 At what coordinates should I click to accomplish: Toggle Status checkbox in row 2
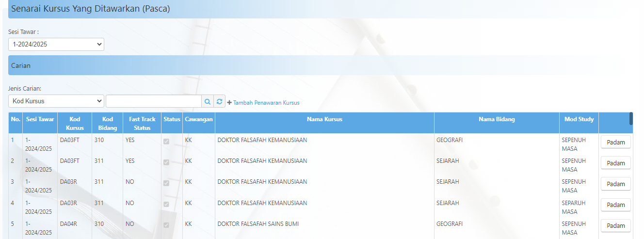[x=166, y=162]
